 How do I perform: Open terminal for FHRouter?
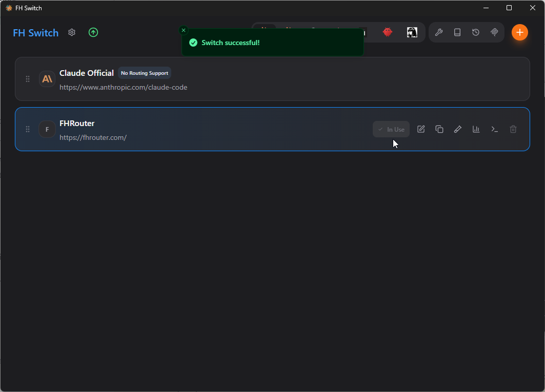pos(494,129)
